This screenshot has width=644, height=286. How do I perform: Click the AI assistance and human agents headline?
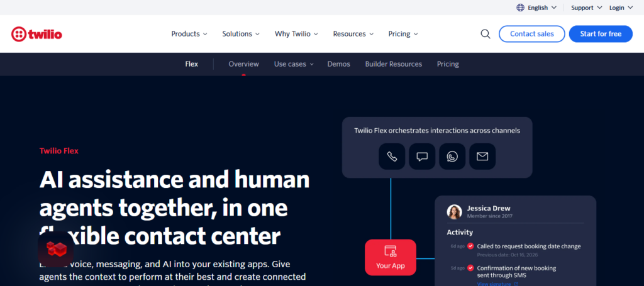(x=175, y=207)
